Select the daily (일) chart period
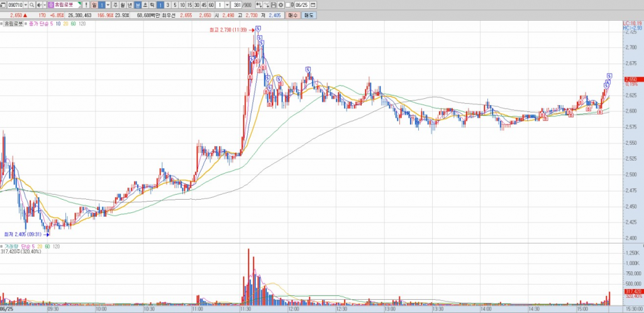 point(94,4)
